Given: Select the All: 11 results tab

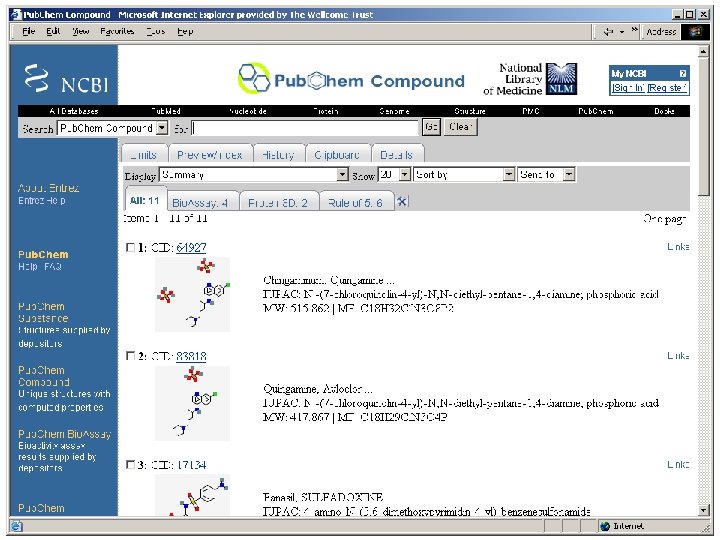Looking at the screenshot, I should [x=145, y=199].
